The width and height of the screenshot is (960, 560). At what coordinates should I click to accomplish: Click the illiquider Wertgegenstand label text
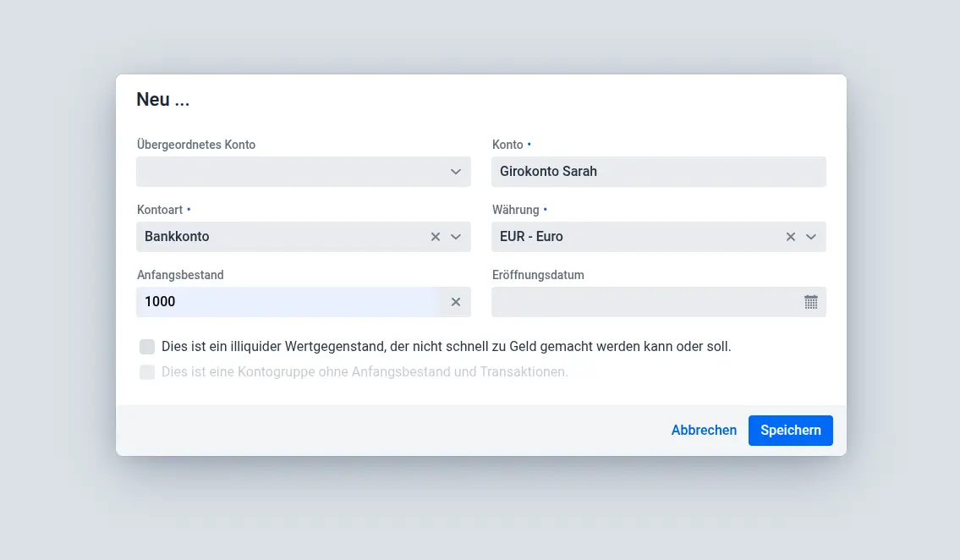446,347
